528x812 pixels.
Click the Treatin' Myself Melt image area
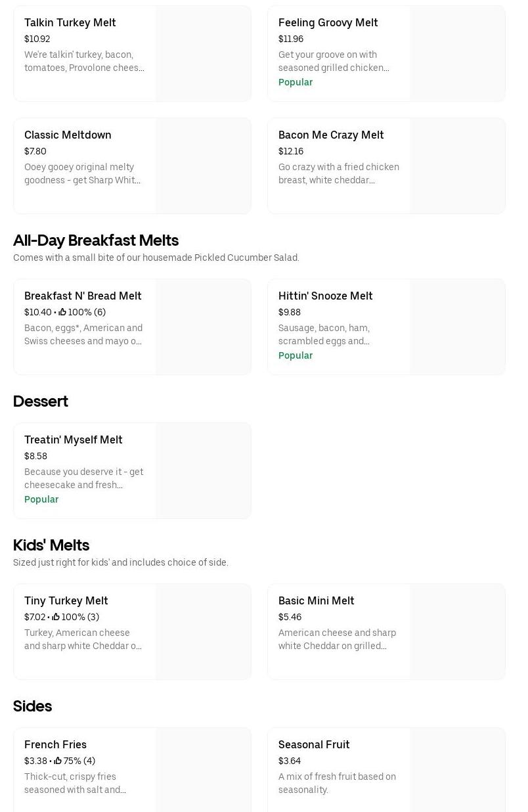pos(204,471)
